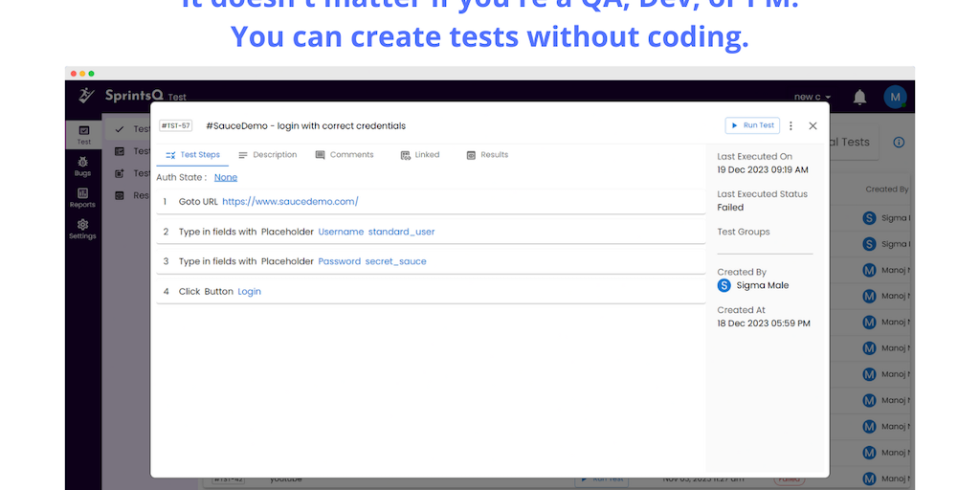Viewport: 980px width, 490px height.
Task: Open the user avatar M profile
Action: pyautogui.click(x=895, y=97)
